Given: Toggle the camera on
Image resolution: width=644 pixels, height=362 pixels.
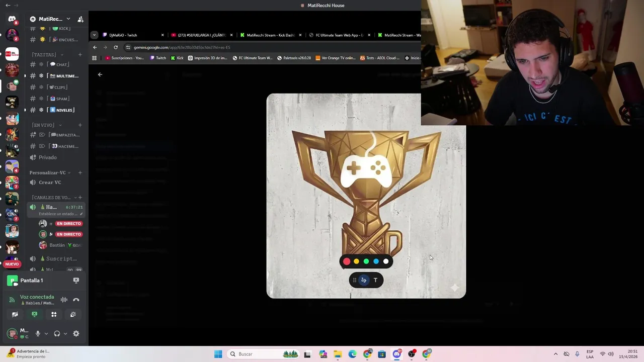Looking at the screenshot, I should (15, 314).
